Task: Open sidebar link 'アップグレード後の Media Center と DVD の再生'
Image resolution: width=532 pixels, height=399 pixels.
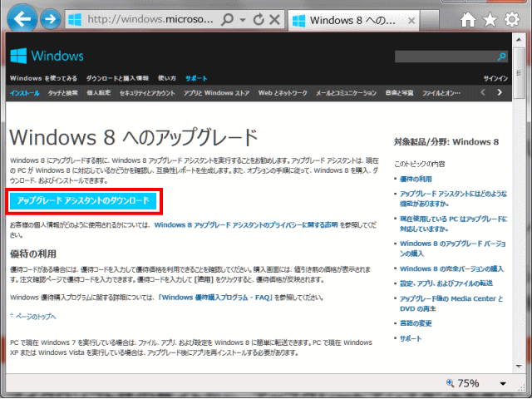Action: pyautogui.click(x=451, y=303)
